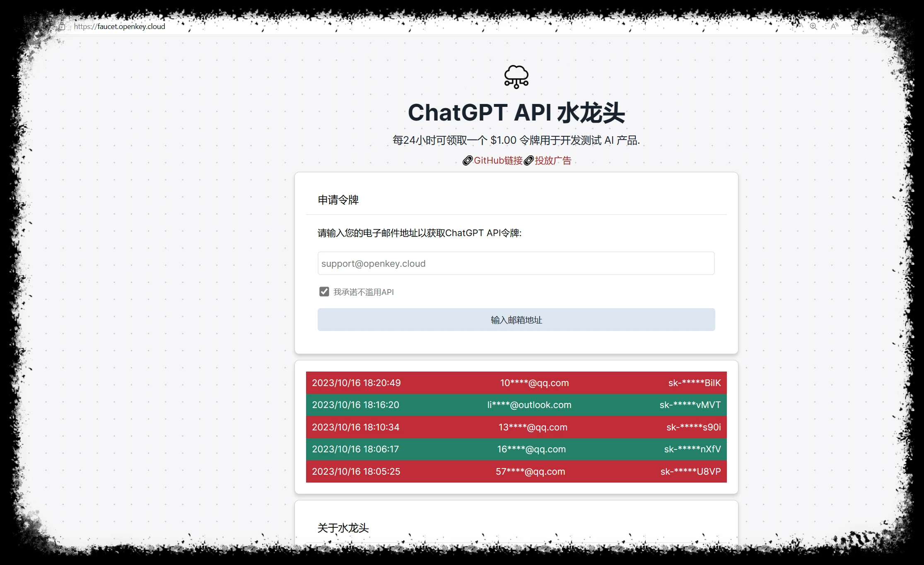
Task: Select email li****@outlook.com
Action: (529, 405)
